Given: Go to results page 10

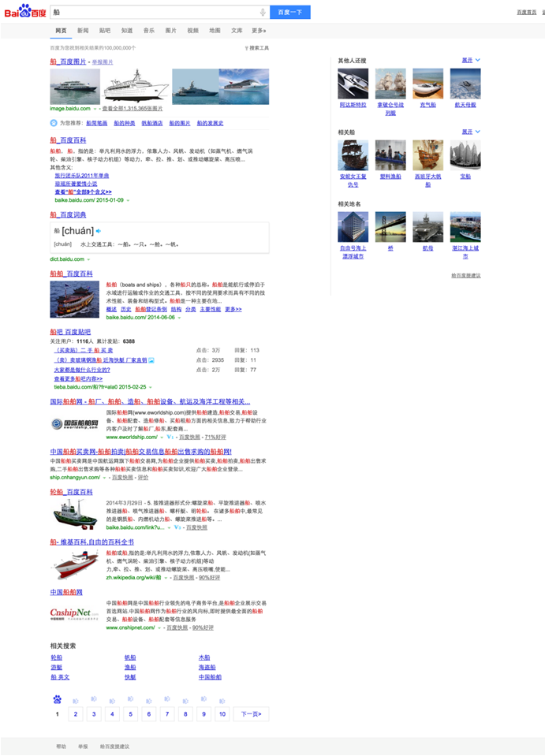Looking at the screenshot, I should click(x=222, y=714).
